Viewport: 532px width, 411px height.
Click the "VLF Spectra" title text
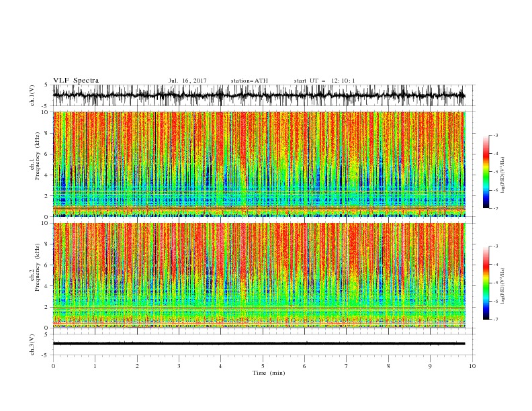coord(76,81)
